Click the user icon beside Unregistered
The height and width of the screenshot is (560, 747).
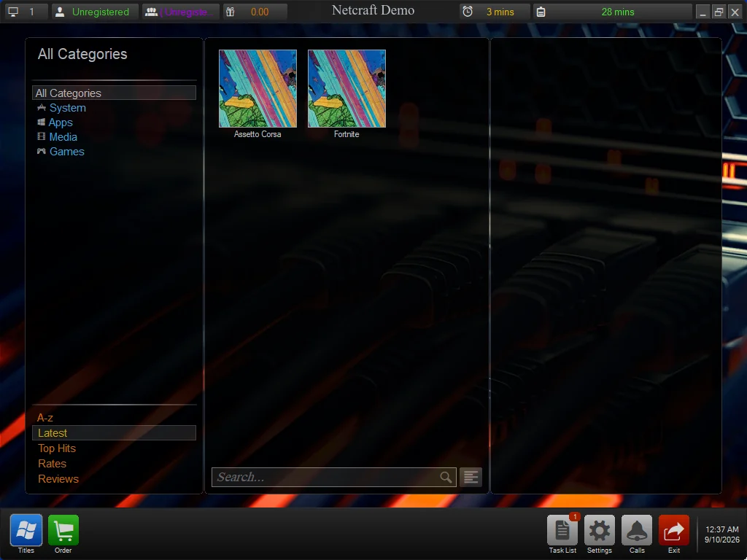tap(60, 12)
